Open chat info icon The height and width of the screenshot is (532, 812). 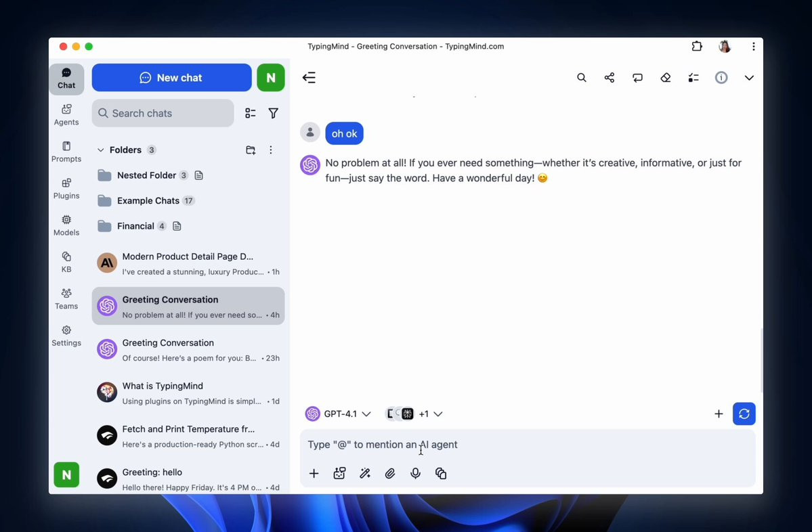pos(721,78)
